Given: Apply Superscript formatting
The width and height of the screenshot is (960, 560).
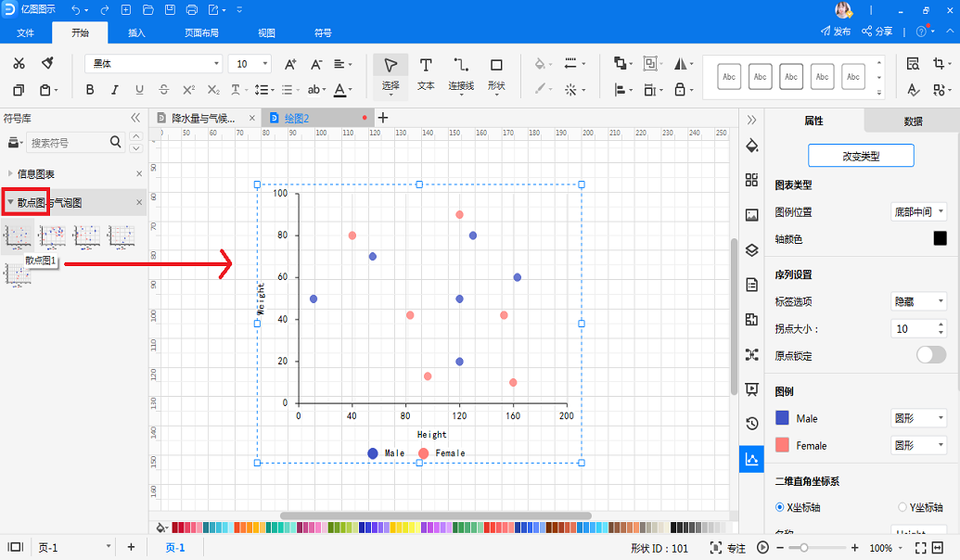Looking at the screenshot, I should [188, 90].
